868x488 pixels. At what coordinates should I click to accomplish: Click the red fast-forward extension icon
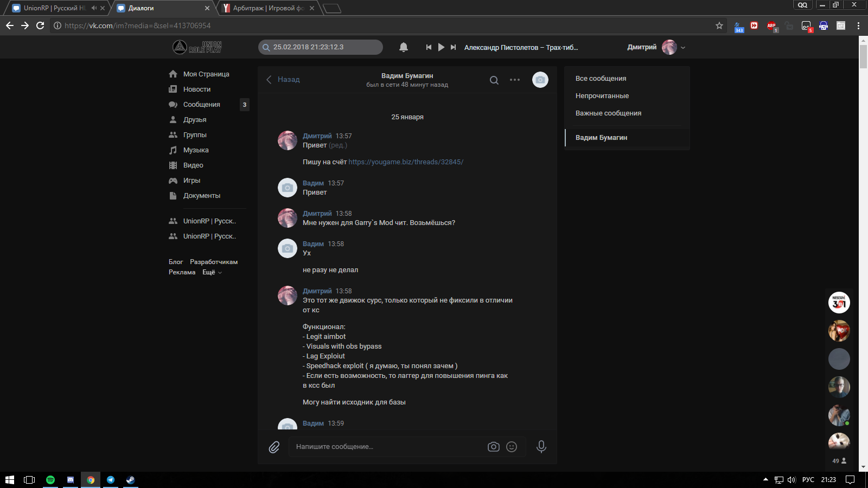click(x=754, y=25)
